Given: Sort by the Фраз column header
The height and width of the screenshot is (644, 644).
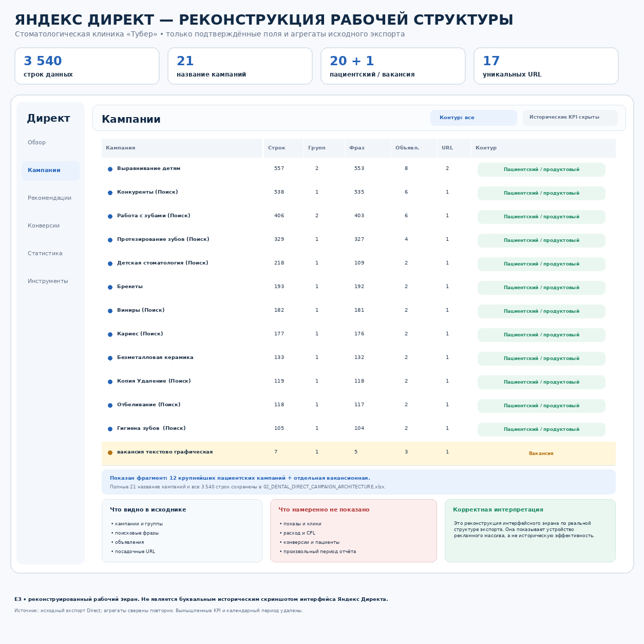Looking at the screenshot, I should click(368, 148).
